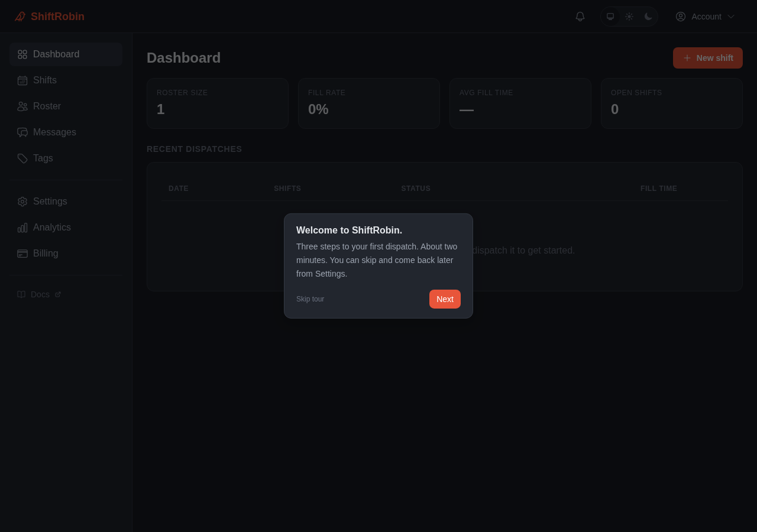757x532 pixels.
Task: Click the tour text starting 'Three steps to your first dispatch'
Action: [377, 260]
